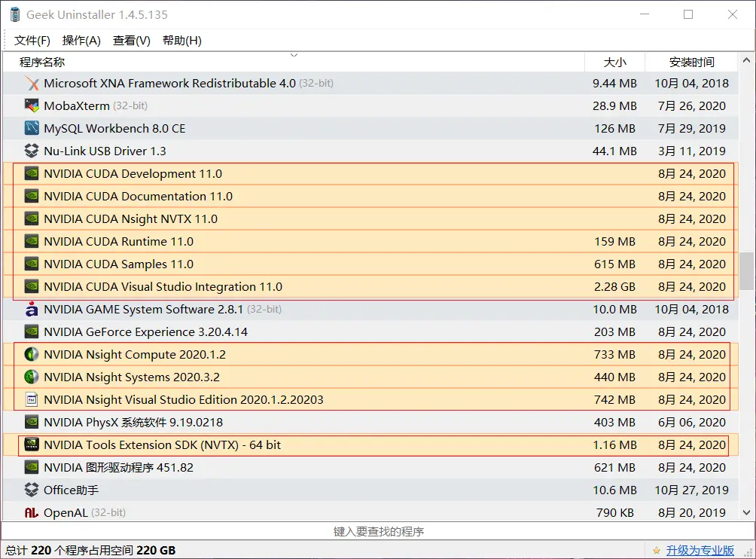The width and height of the screenshot is (756, 559).
Task: Click the NVIDIA CUDA Runtime 11.0 icon
Action: [31, 241]
